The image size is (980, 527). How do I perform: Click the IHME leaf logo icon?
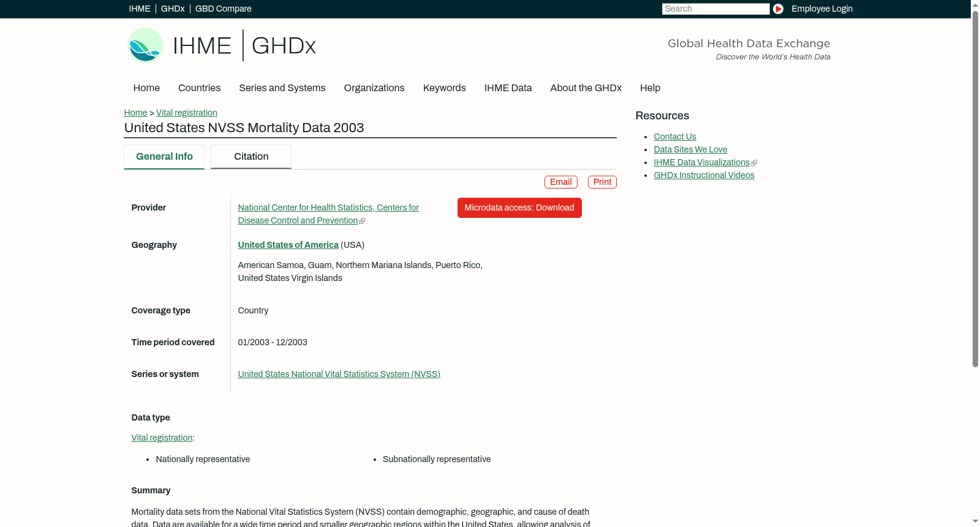[x=145, y=45]
